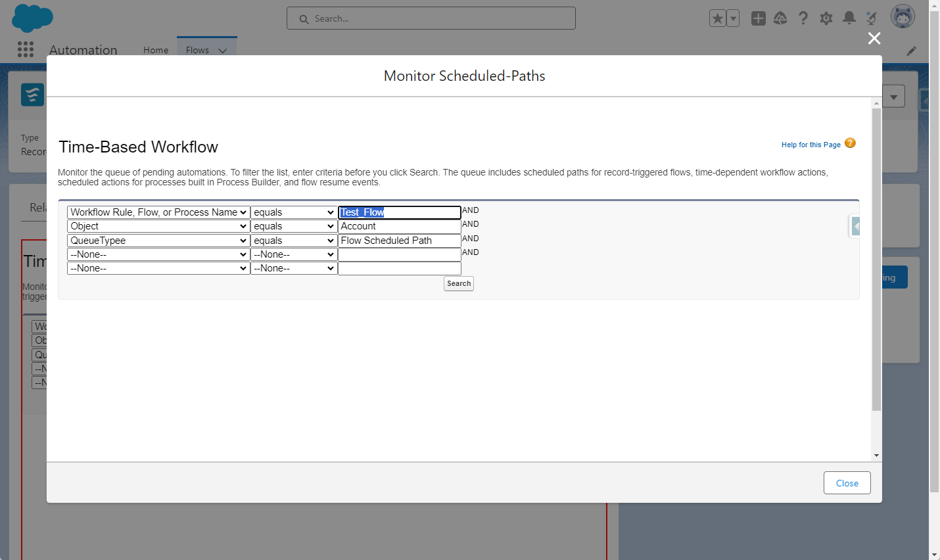940x560 pixels.
Task: Open the Setup gear icon
Action: pyautogui.click(x=826, y=18)
